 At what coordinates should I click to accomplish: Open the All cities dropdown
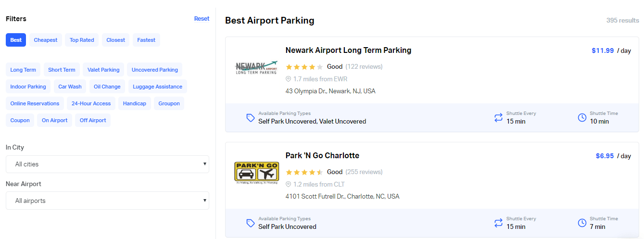tap(107, 164)
